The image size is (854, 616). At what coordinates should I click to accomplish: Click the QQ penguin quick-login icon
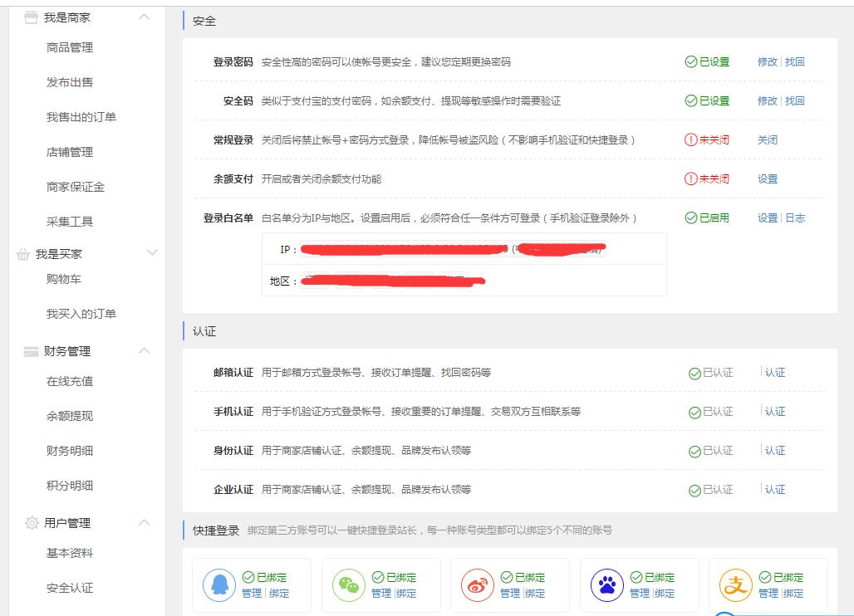219,586
